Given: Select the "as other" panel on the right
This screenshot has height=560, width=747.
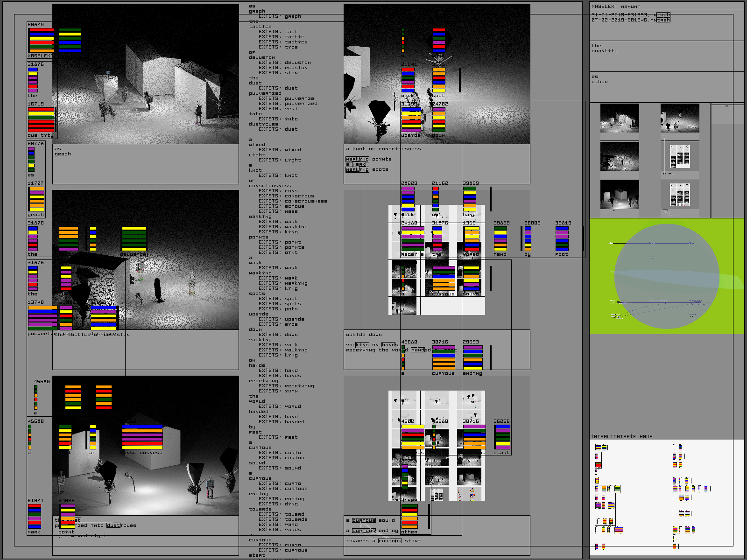Looking at the screenshot, I should point(666,86).
